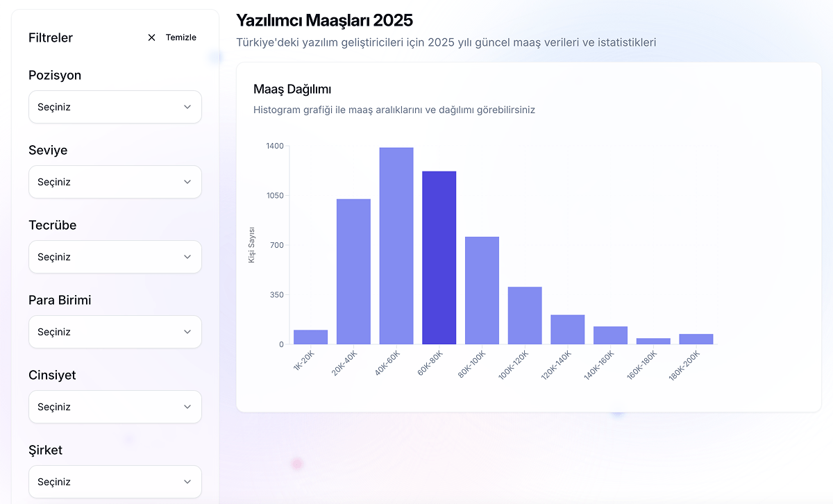Open the Şirket dropdown
This screenshot has width=833, height=504.
click(x=115, y=482)
